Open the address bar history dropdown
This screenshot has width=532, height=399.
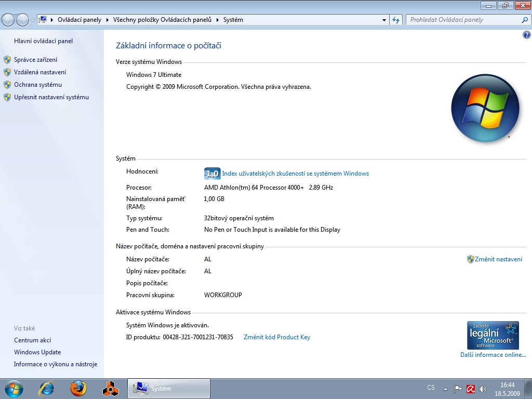coord(384,20)
